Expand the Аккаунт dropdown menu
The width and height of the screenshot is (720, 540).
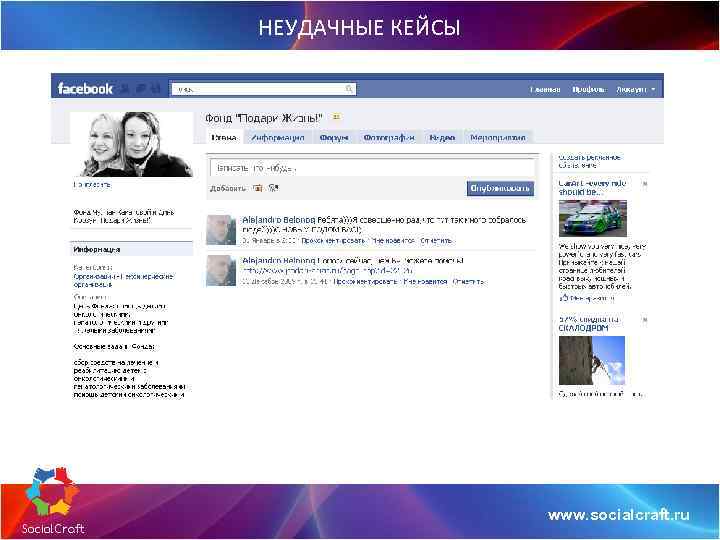[x=636, y=89]
